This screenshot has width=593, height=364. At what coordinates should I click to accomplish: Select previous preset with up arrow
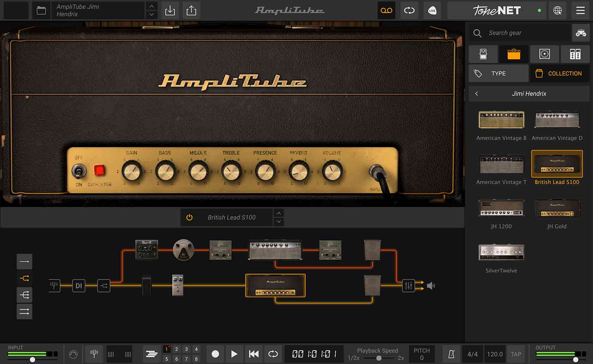pyautogui.click(x=151, y=6)
